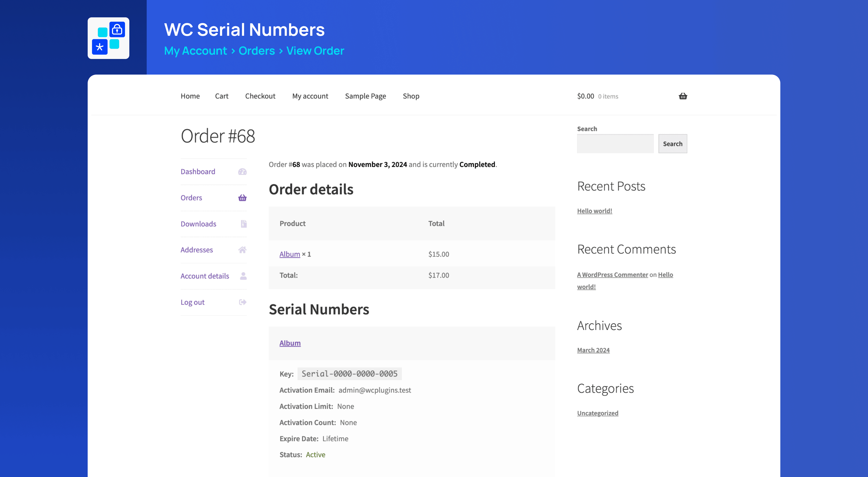This screenshot has width=868, height=477.
Task: View the March 2024 archive
Action: pos(593,350)
